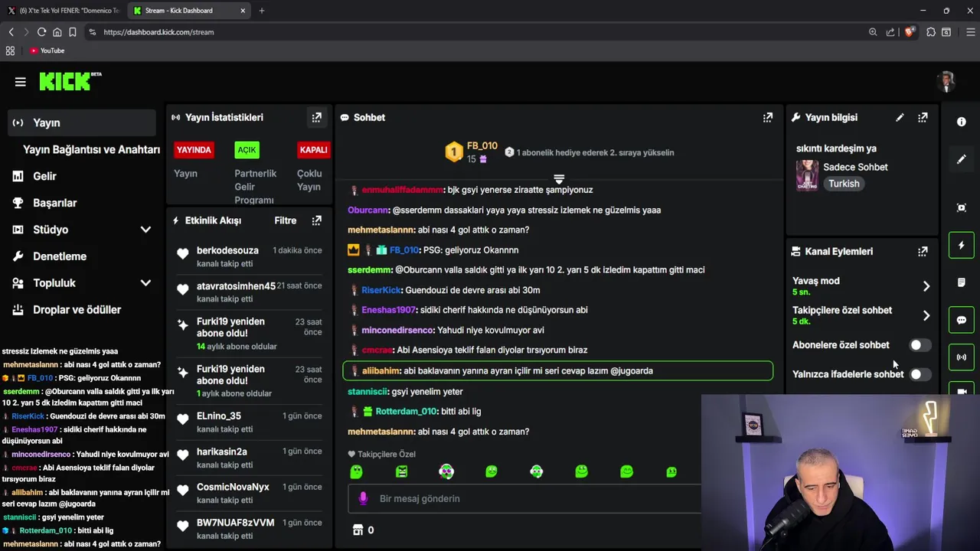Open the YouTube bookmark
This screenshot has width=980, height=551.
coord(47,51)
